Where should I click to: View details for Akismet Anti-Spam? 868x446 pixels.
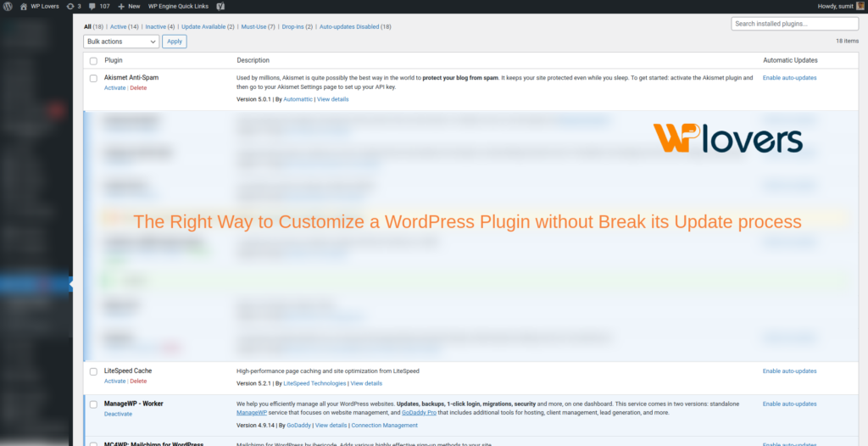pyautogui.click(x=332, y=99)
